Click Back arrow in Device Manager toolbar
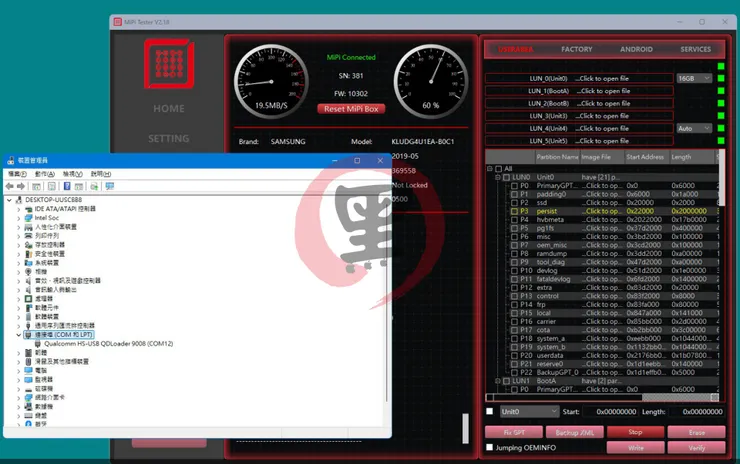Viewport: 740px width, 464px height. 9,186
